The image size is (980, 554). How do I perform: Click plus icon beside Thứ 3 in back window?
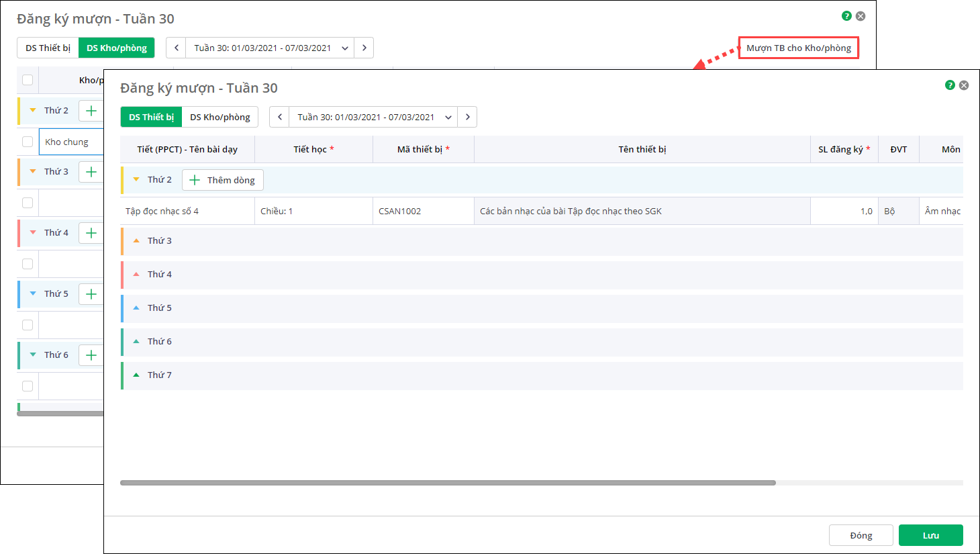[91, 172]
